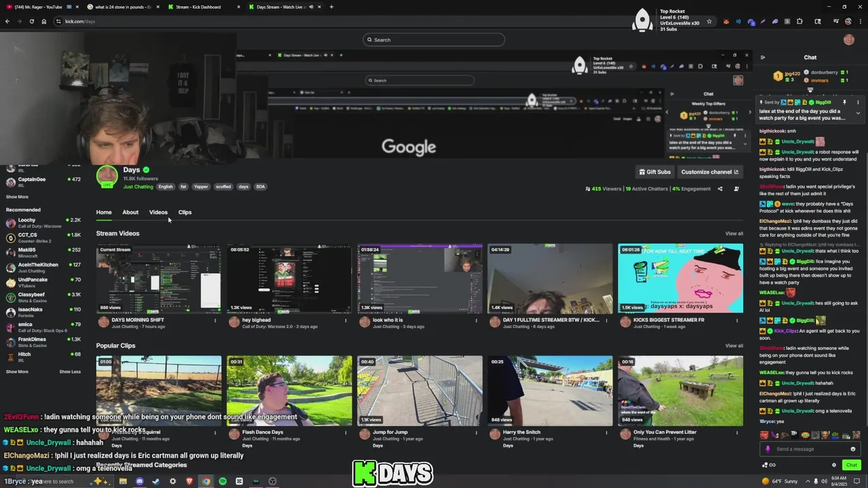This screenshot has width=868, height=488.
Task: Click the English tag under the channel name
Action: [165, 186]
